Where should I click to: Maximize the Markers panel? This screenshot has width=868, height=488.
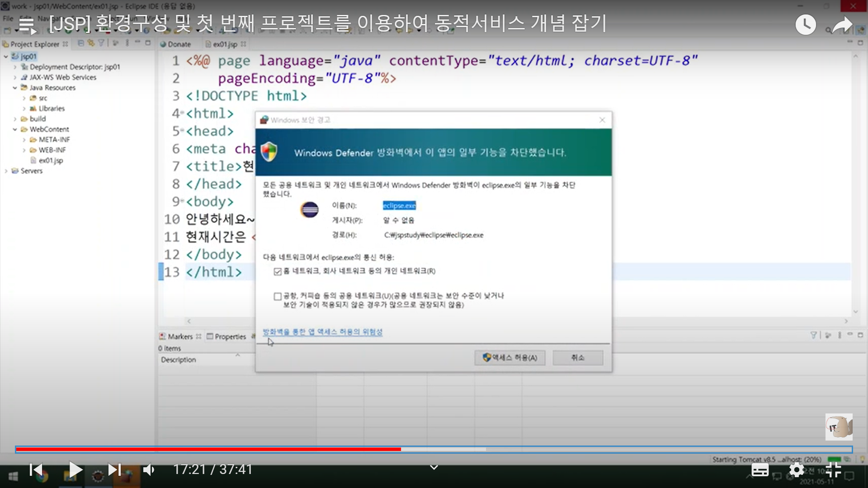point(860,335)
